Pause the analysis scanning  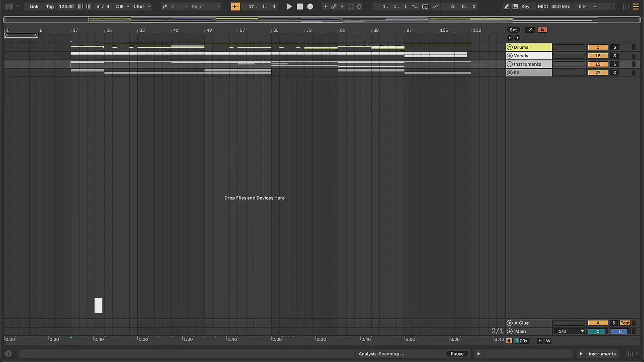tap(457, 354)
